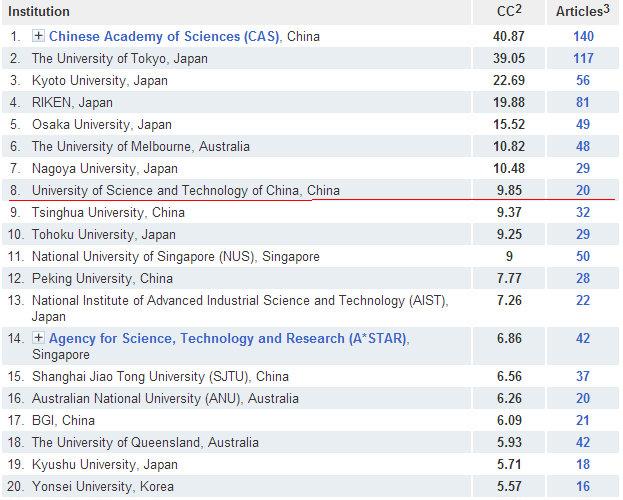The width and height of the screenshot is (623, 500).
Task: Open Chinese Academy of Sciences (CAS) link
Action: (165, 36)
